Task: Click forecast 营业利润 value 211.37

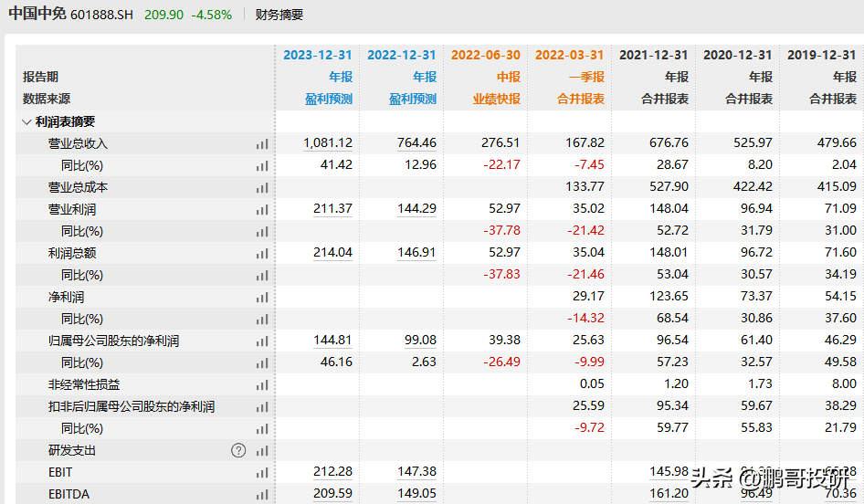Action: [x=332, y=209]
